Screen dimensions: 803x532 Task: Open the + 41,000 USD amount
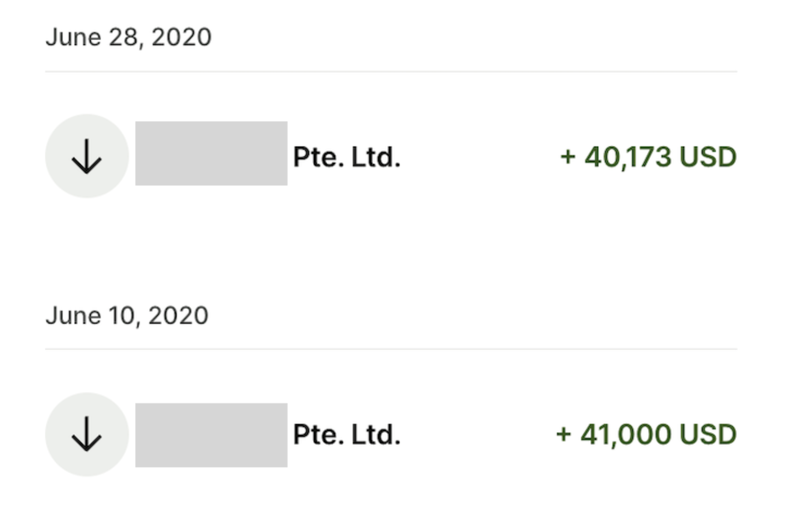click(646, 434)
